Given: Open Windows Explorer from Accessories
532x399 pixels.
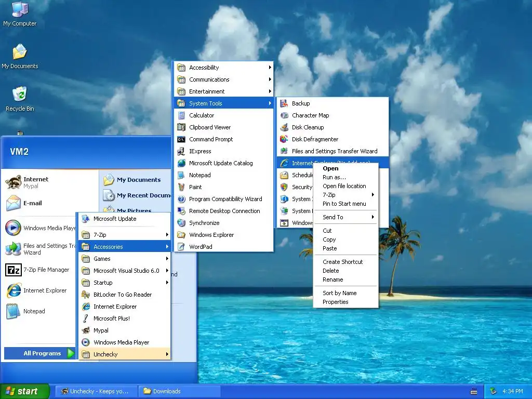Looking at the screenshot, I should coord(223,235).
